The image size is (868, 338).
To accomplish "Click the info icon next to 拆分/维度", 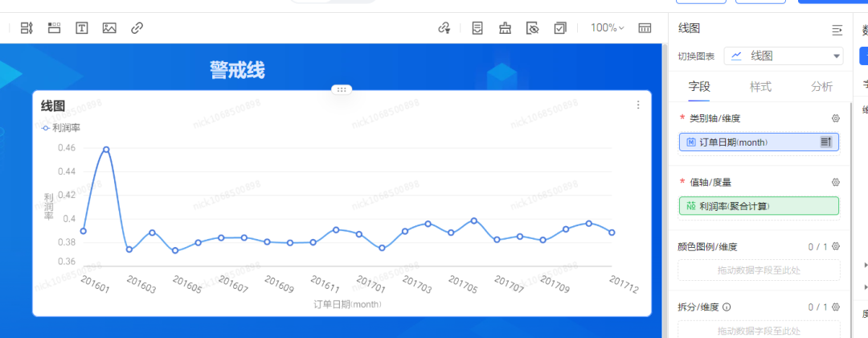I will click(x=727, y=307).
